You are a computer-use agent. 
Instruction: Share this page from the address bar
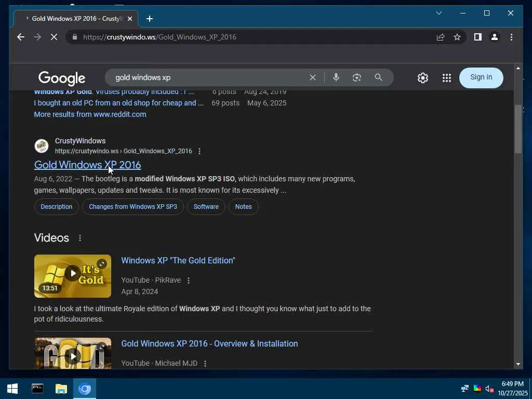click(441, 37)
